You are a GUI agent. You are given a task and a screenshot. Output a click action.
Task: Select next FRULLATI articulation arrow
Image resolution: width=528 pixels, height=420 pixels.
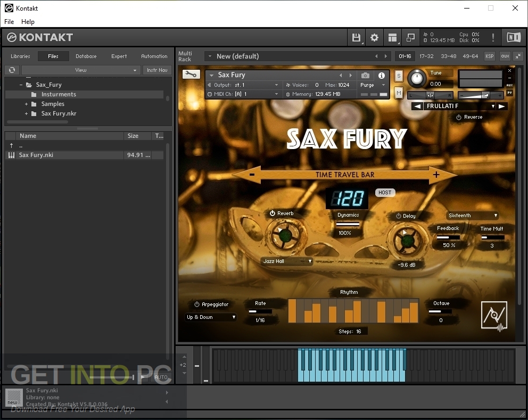[502, 106]
